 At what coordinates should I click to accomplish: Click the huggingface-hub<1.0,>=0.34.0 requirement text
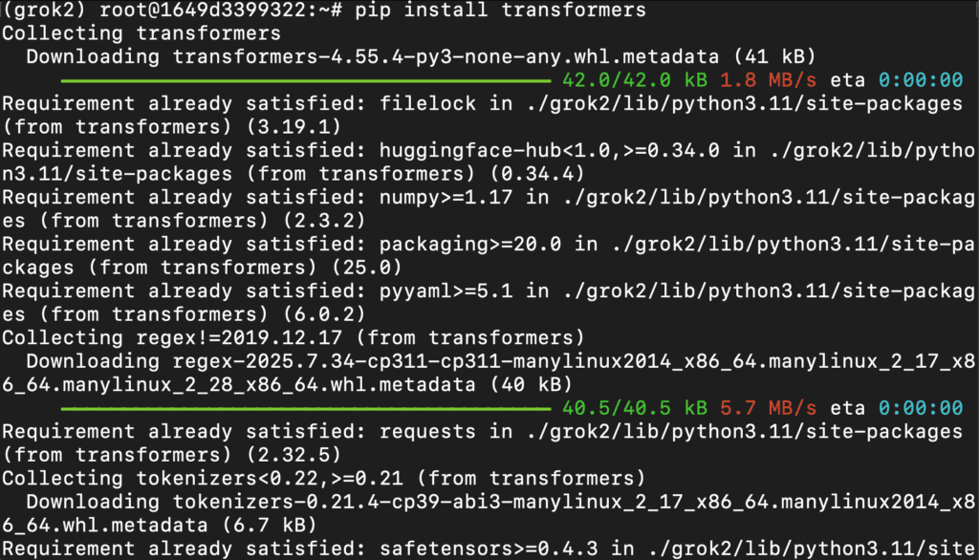550,150
